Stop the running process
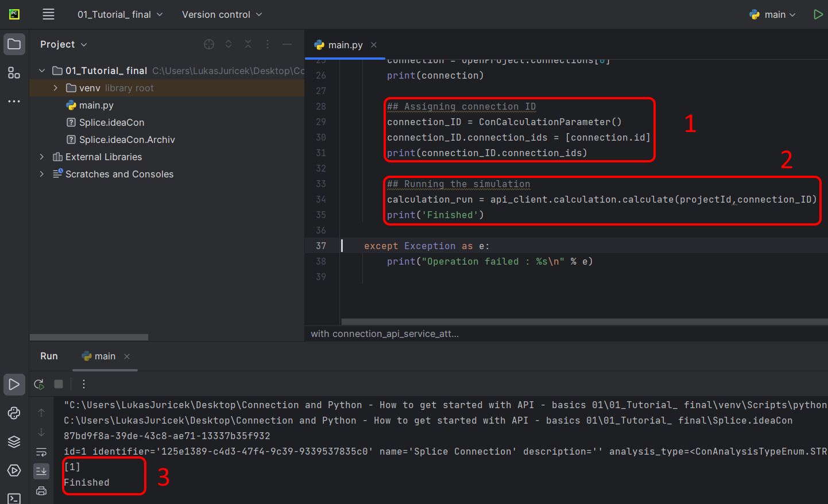 [x=58, y=384]
